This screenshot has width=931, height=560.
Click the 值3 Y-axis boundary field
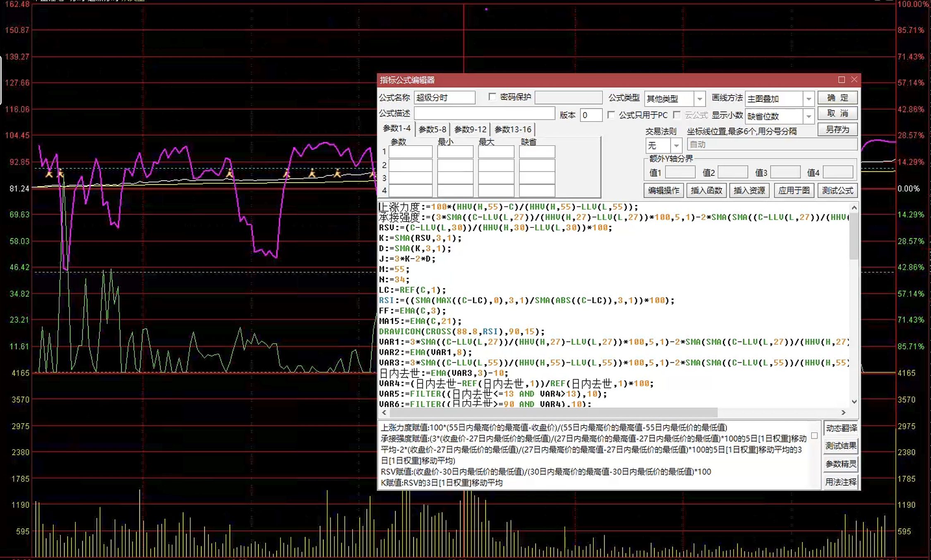click(x=785, y=172)
